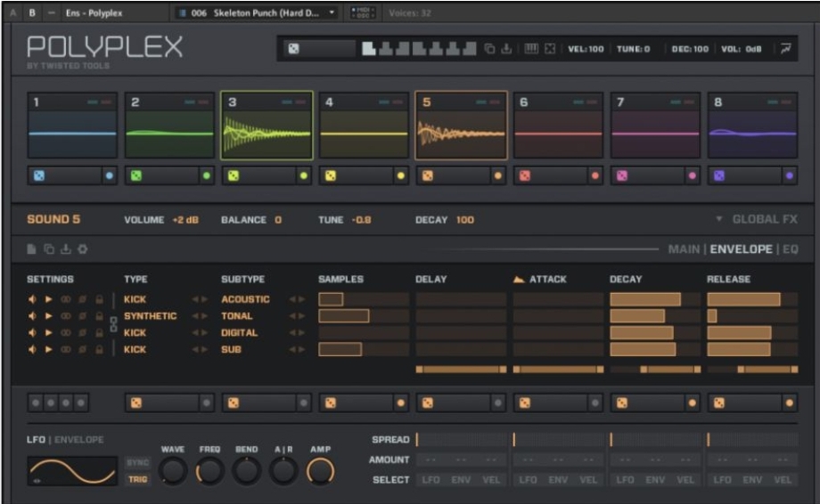
Task: Click the randomize dice in top toolbar
Action: click(294, 49)
